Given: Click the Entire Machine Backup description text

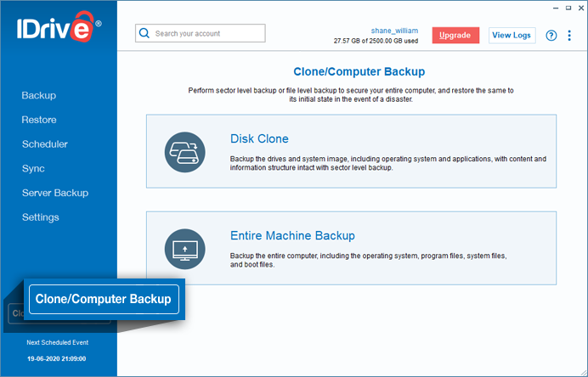Looking at the screenshot, I should click(x=368, y=260).
